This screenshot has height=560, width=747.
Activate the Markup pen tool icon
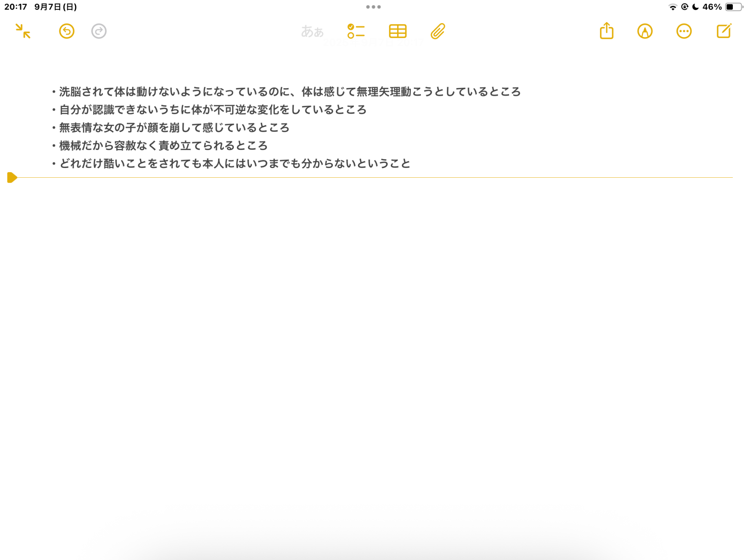tap(645, 31)
